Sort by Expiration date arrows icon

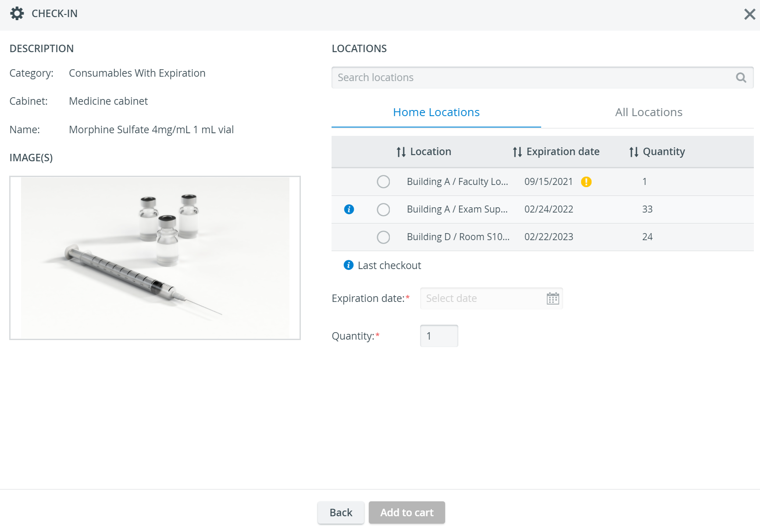(x=517, y=152)
